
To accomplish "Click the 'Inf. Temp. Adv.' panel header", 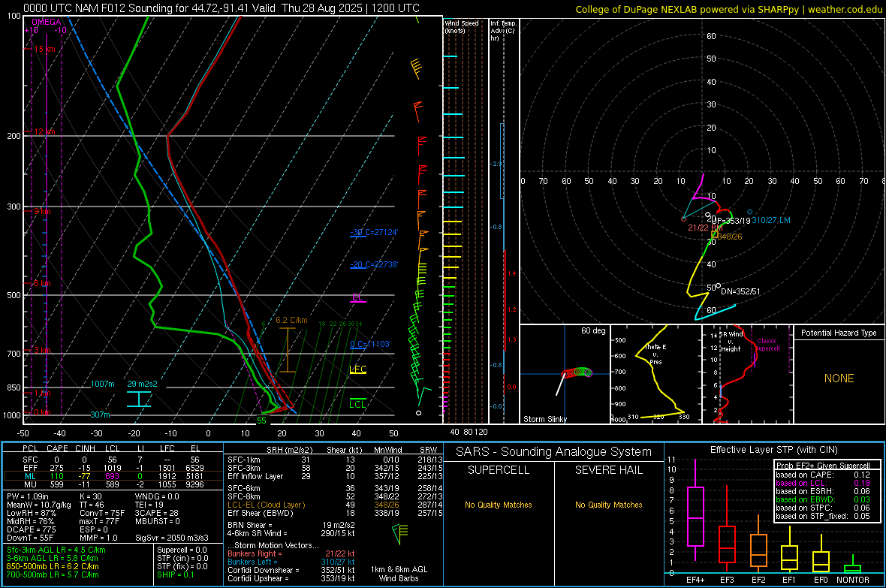I will (x=504, y=31).
